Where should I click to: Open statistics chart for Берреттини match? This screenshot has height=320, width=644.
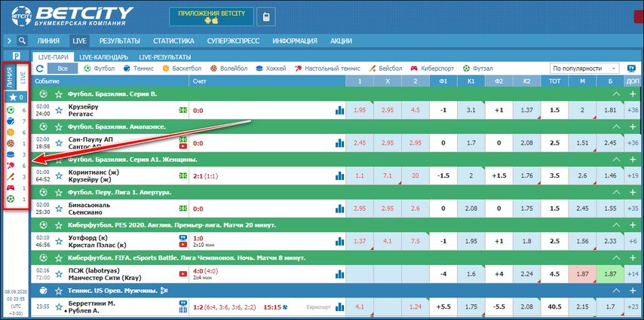(339, 307)
